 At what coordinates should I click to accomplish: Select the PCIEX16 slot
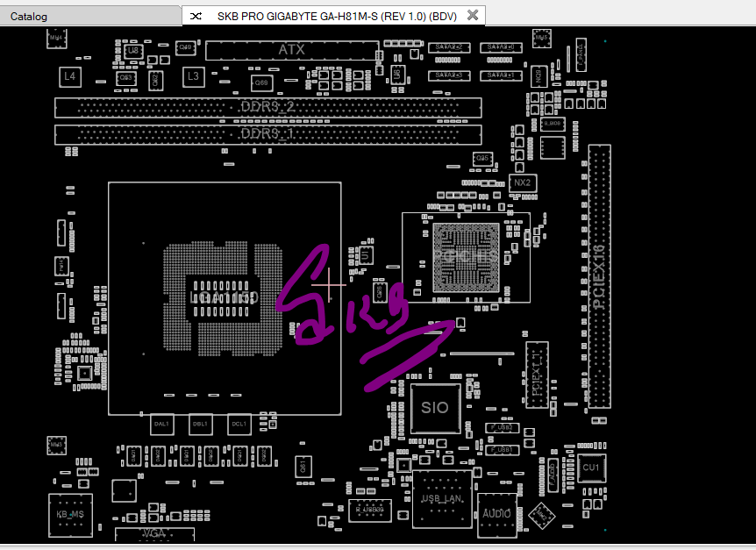coord(599,276)
